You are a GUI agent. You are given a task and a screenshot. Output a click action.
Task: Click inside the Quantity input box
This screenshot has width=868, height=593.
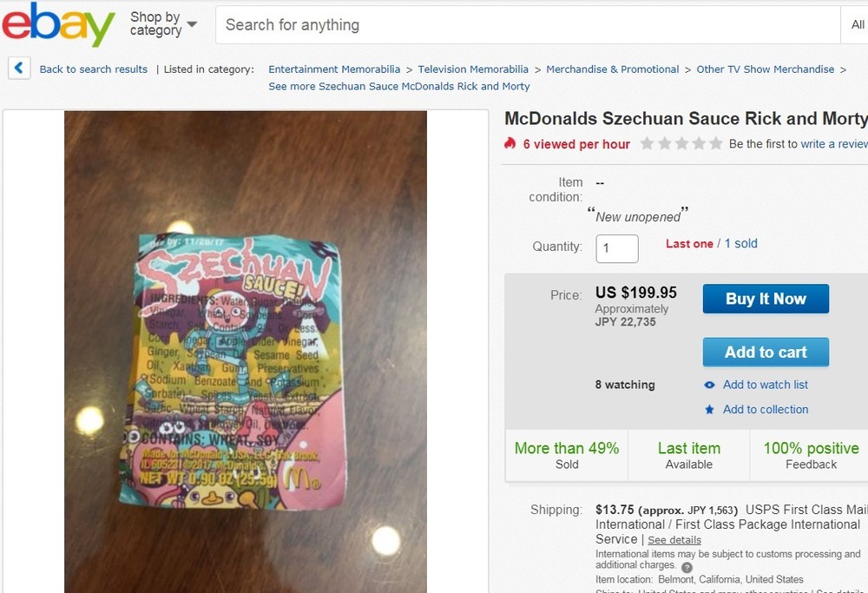(616, 248)
